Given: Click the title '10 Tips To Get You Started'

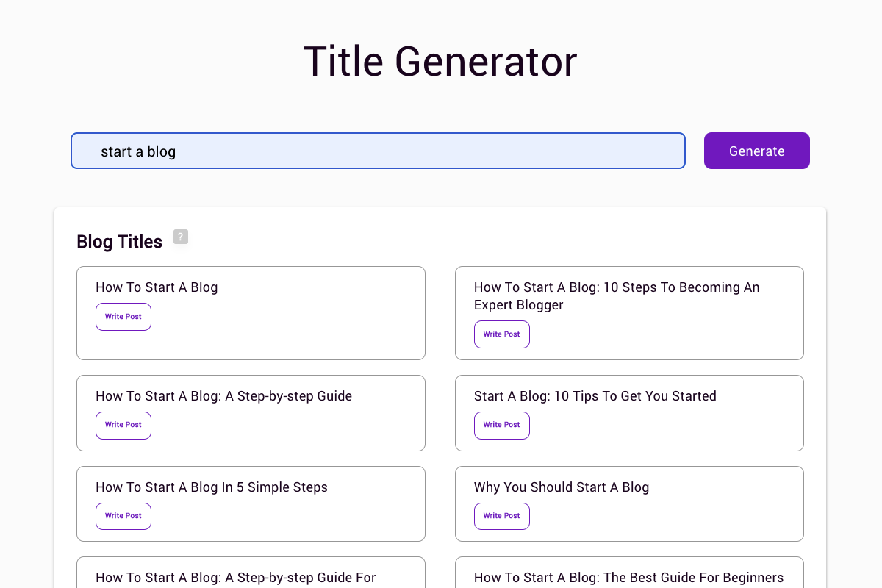Looking at the screenshot, I should click(595, 396).
